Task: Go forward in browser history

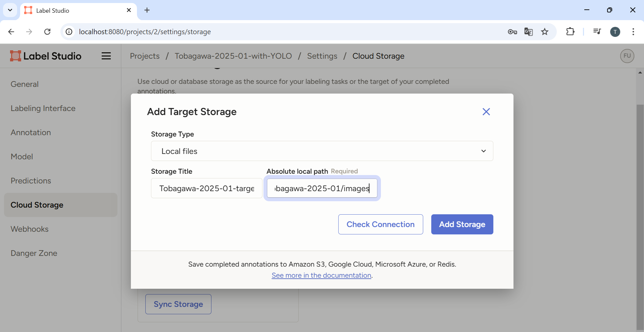Action: click(29, 32)
